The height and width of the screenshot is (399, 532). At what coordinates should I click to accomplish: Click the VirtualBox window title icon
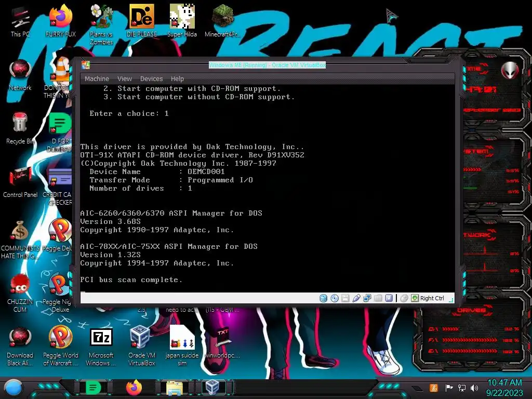click(x=86, y=65)
